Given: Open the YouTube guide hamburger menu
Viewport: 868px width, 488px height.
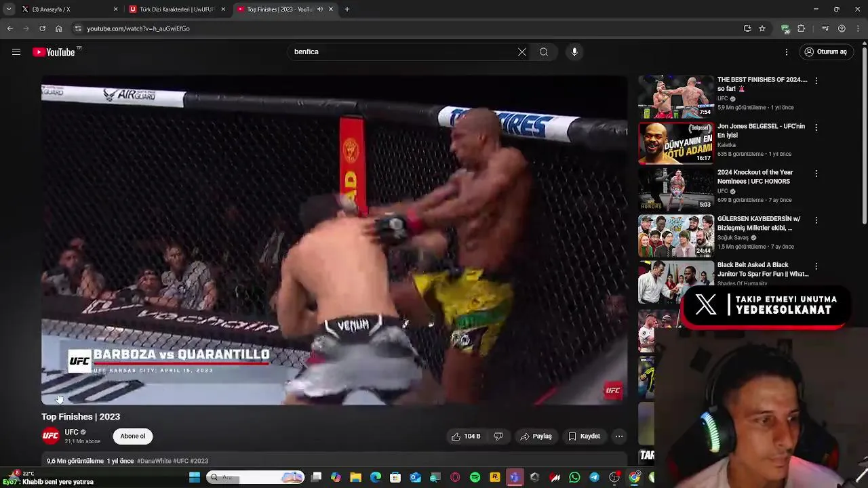Looking at the screenshot, I should (16, 52).
